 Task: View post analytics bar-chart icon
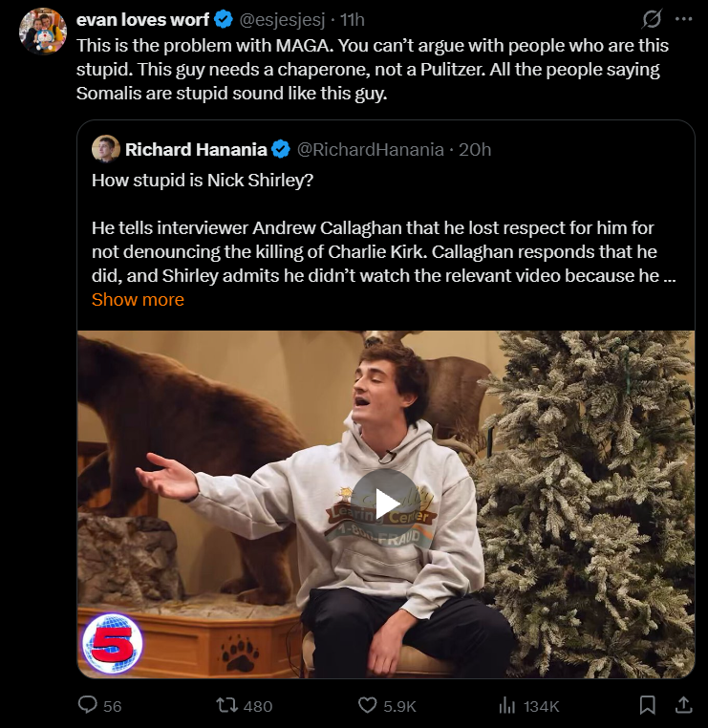pos(507,706)
